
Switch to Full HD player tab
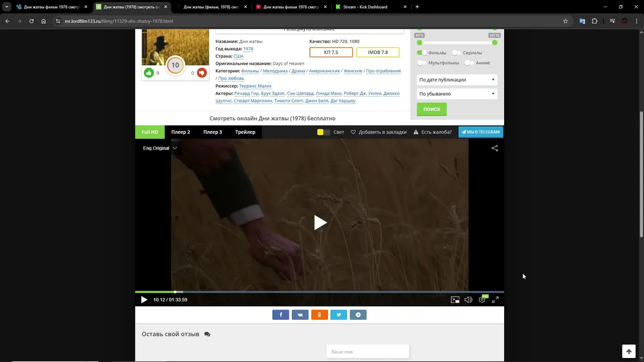pos(149,132)
